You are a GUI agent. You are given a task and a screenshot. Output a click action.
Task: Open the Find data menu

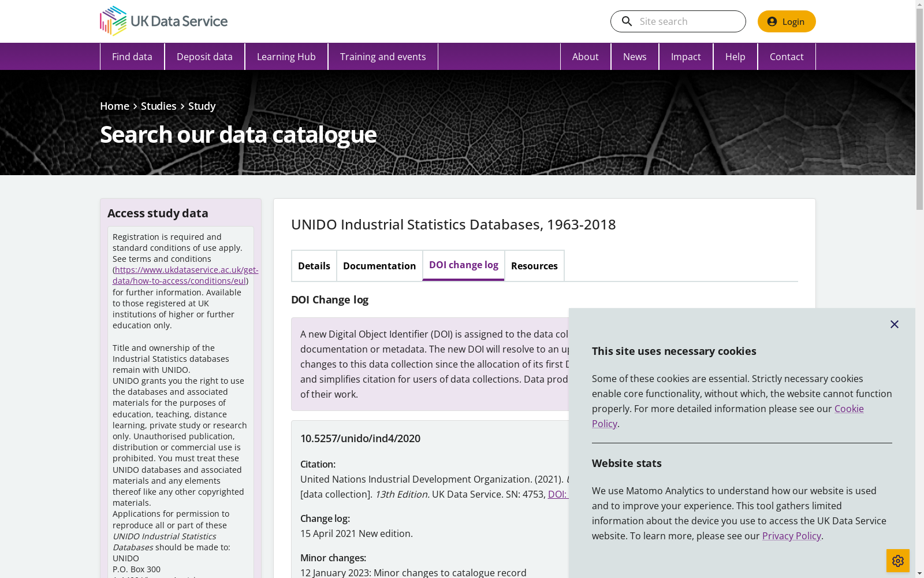(132, 57)
